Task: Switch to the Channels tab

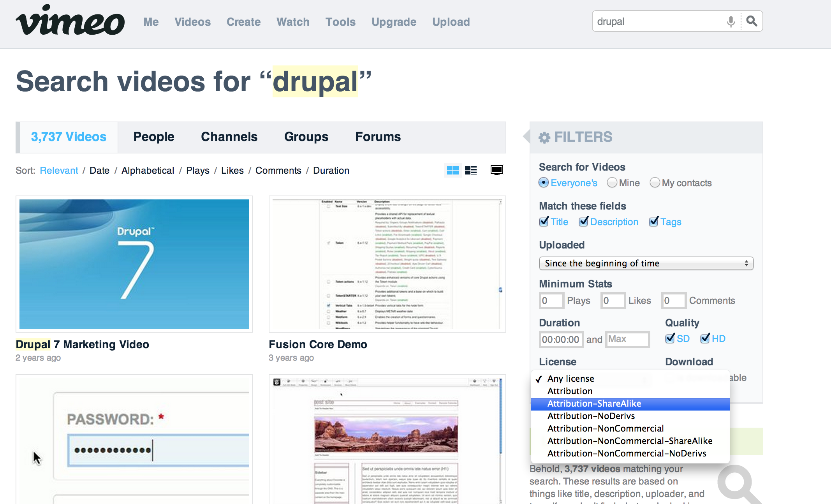Action: (x=229, y=137)
